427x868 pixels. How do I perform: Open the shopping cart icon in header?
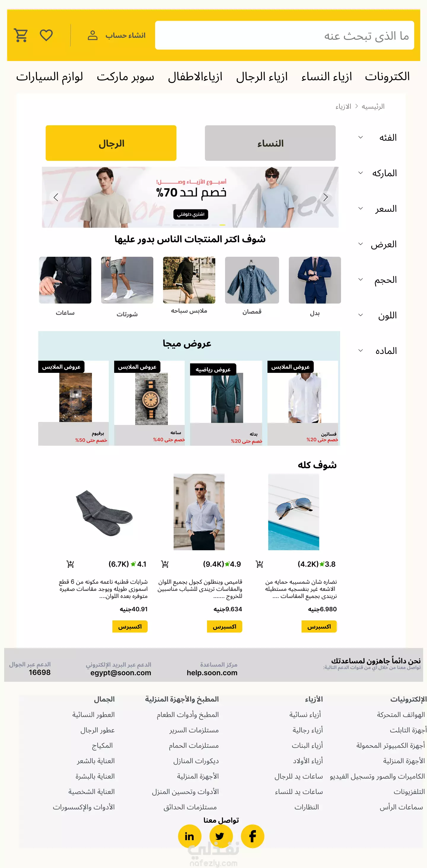pyautogui.click(x=20, y=35)
